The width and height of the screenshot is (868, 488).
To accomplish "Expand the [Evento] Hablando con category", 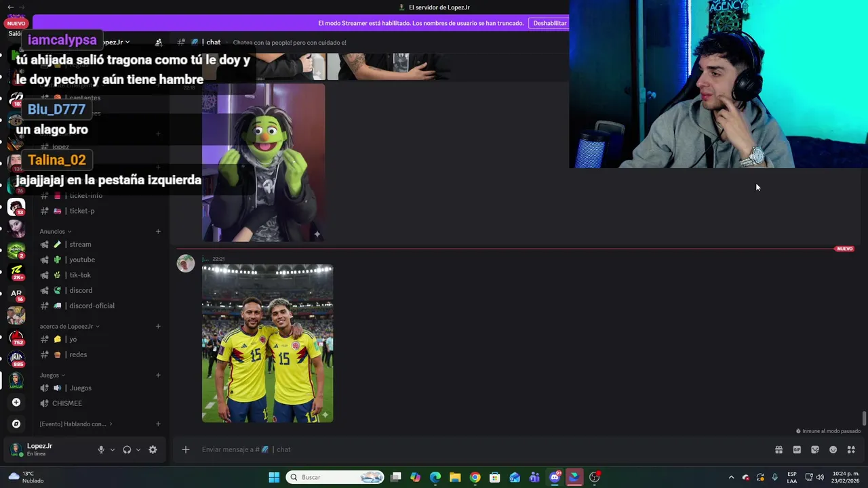I will pyautogui.click(x=76, y=424).
